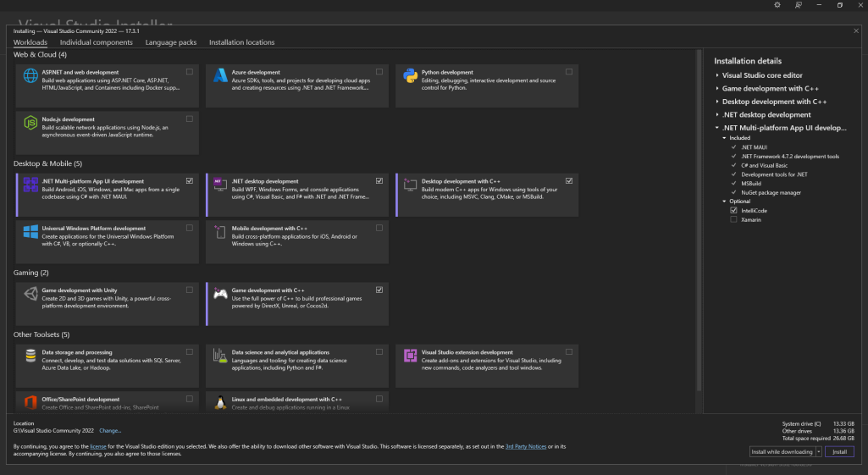
Task: Uncheck .NET Multi-platform App UI development workload
Action: tap(190, 180)
